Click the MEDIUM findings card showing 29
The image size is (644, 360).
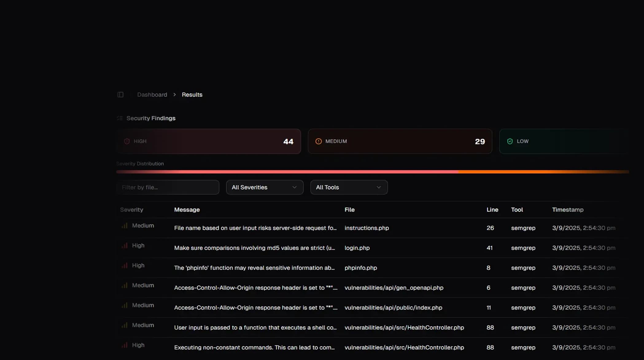[x=400, y=141]
